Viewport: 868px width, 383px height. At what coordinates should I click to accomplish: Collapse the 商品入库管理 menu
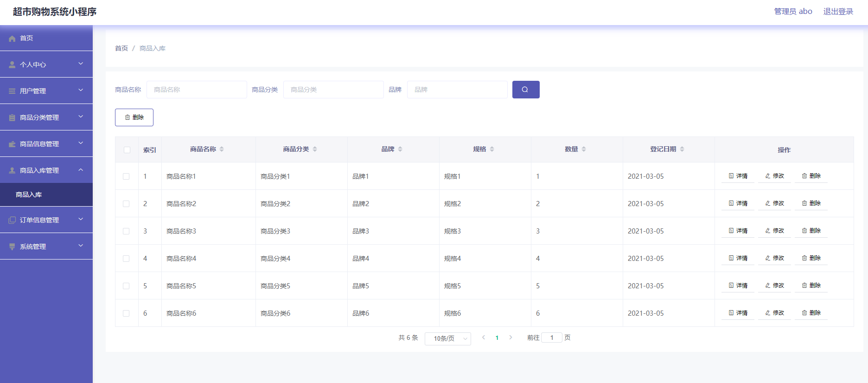[x=46, y=170]
